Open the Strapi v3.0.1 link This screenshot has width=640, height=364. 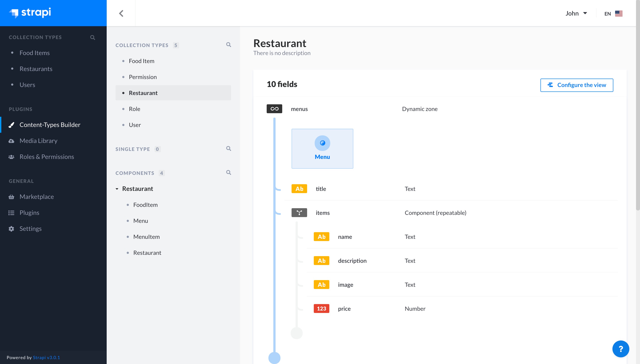pos(46,357)
